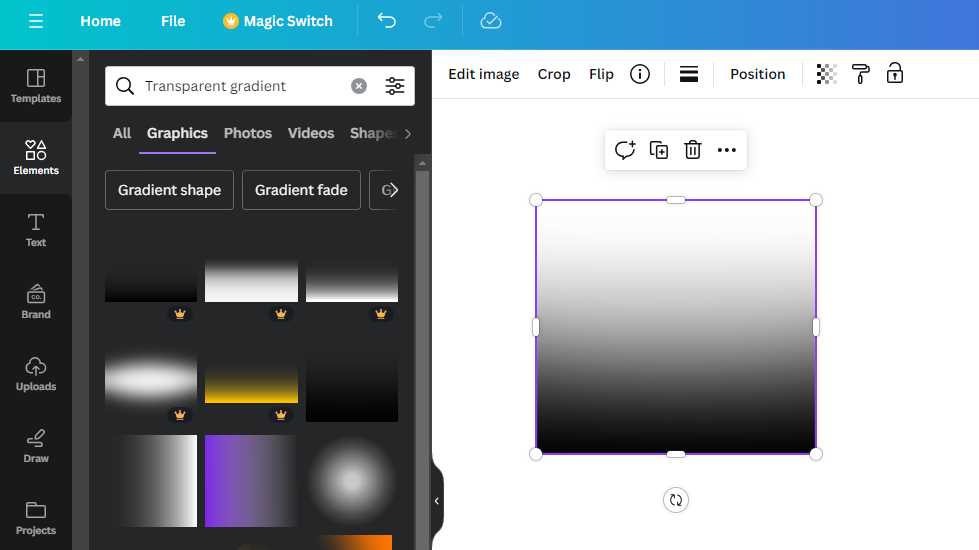Screen dimensions: 979x550
Task: Open the Brand sidebar panel
Action: coord(36,302)
